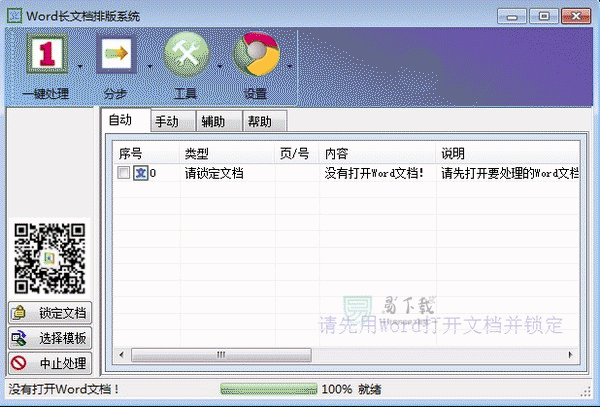Screen dimensions: 600x407
Task: Open the 工具 hammer-wrench icon
Action: 186,54
